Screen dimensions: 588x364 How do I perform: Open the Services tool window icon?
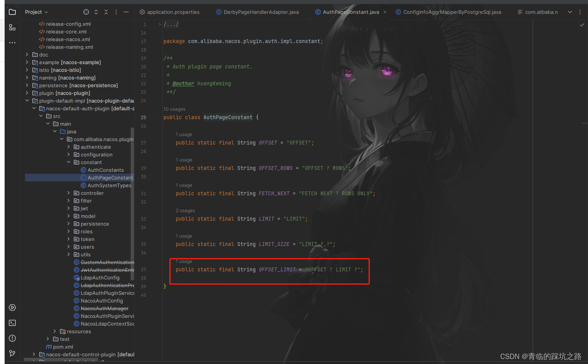pos(12,307)
